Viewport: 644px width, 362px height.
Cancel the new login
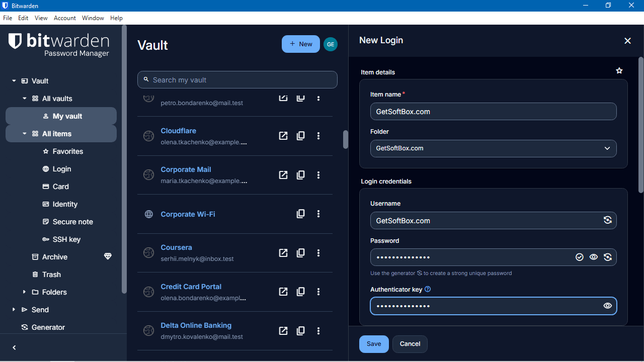(410, 344)
